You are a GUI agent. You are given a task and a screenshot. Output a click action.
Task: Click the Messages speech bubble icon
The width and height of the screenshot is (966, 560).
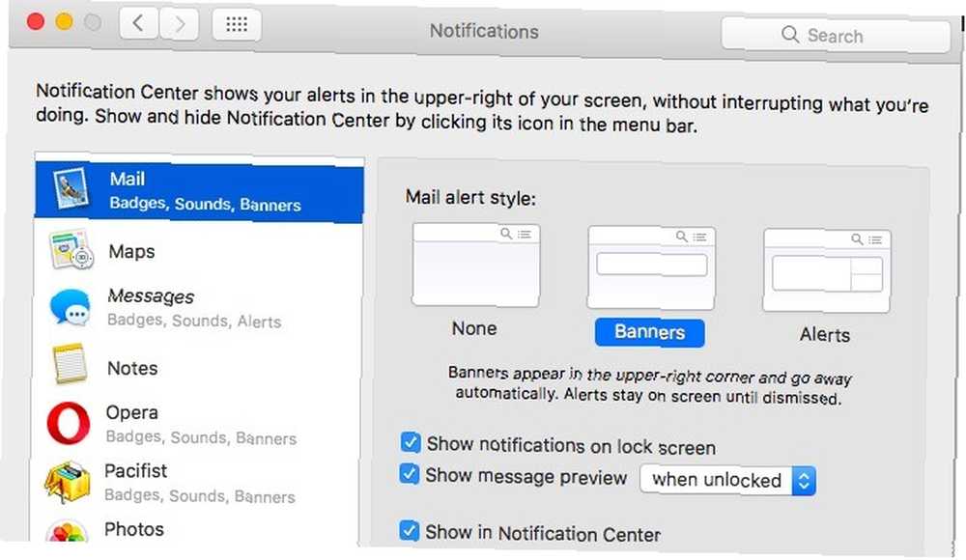(x=71, y=306)
